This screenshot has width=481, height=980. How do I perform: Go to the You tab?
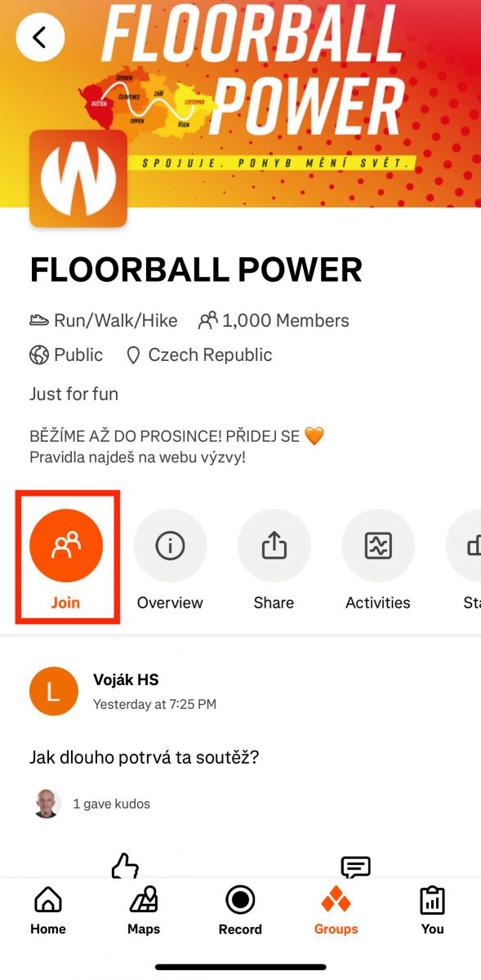click(432, 911)
